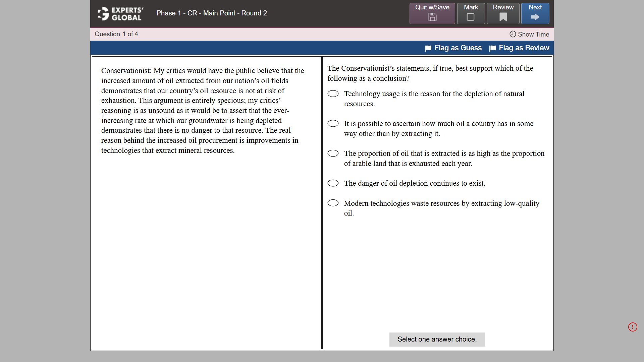The image size is (644, 362).
Task: Click the red exclamation alert icon
Action: tap(633, 327)
